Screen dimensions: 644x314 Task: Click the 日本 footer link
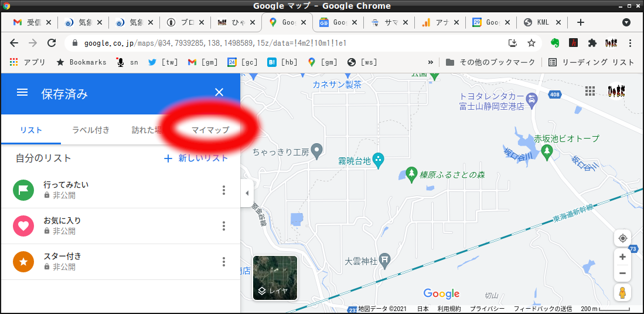pos(423,309)
